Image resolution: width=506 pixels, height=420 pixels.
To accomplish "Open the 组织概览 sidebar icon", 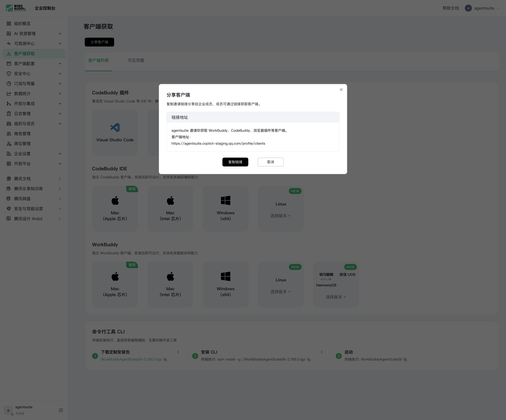I will [9, 23].
